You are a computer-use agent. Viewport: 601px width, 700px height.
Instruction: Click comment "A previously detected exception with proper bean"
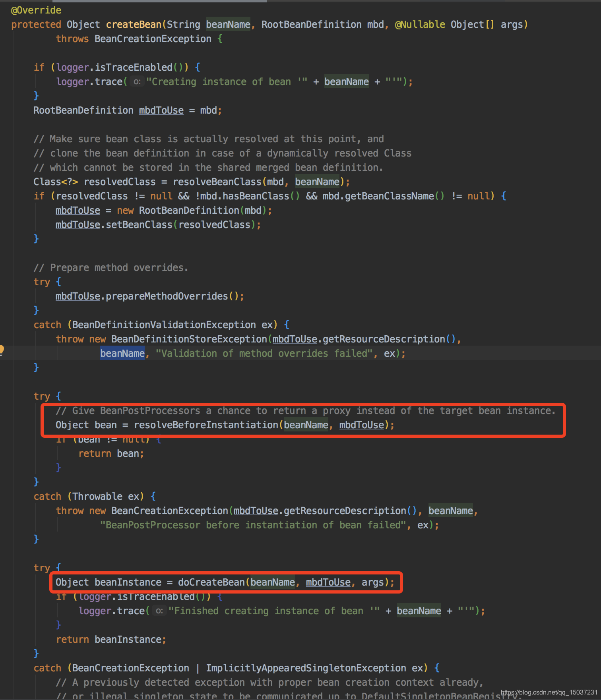pyautogui.click(x=269, y=683)
